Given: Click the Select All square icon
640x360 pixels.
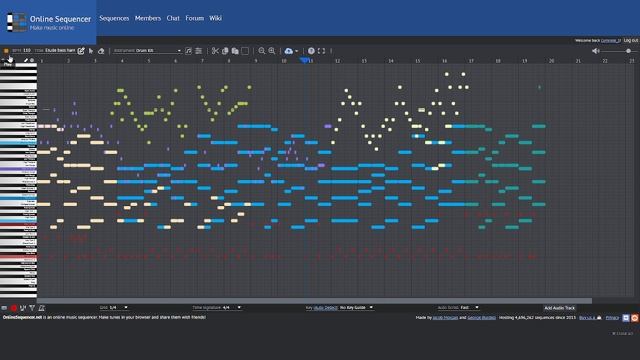Looking at the screenshot, I should point(245,51).
